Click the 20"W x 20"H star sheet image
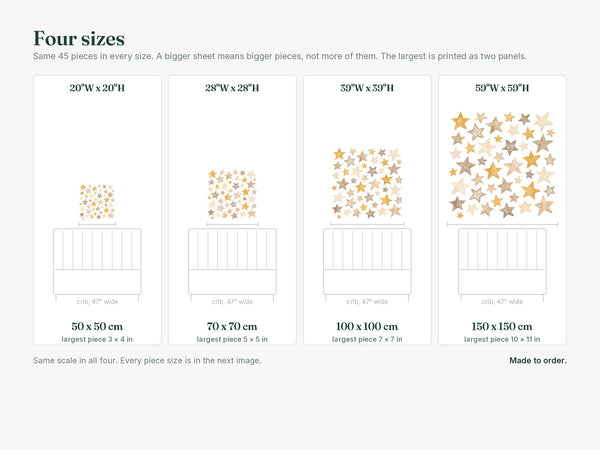The image size is (600, 450). tap(97, 202)
